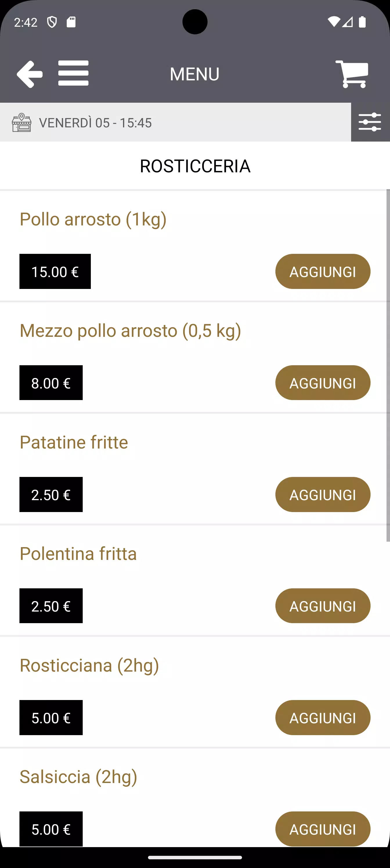Image resolution: width=390 pixels, height=868 pixels.
Task: Tap the 15.00 € price tag
Action: [x=55, y=272]
